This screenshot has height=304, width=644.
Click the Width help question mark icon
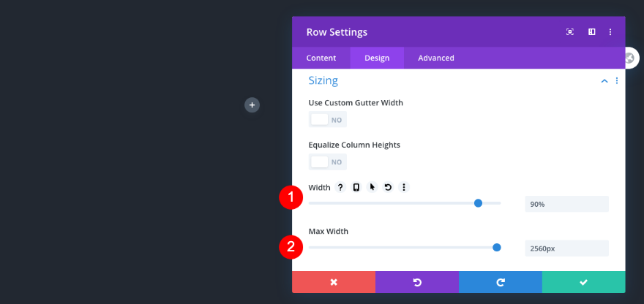pos(340,188)
